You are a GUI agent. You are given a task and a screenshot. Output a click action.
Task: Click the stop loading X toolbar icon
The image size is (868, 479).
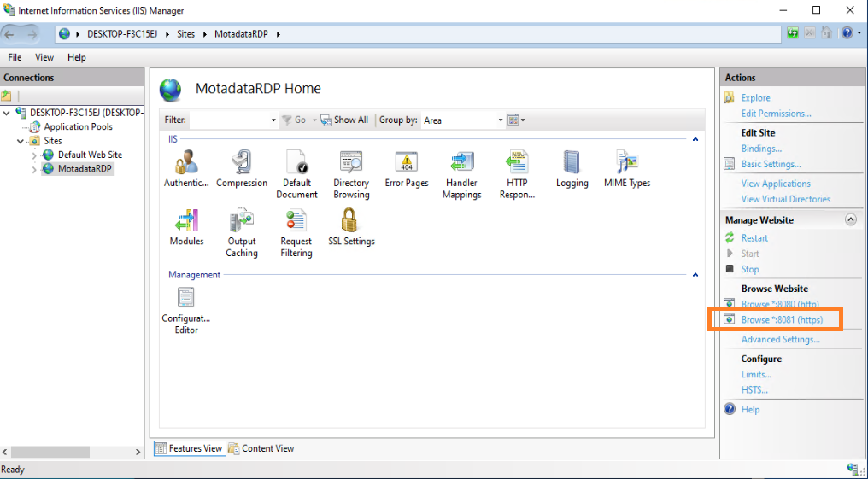coord(809,33)
